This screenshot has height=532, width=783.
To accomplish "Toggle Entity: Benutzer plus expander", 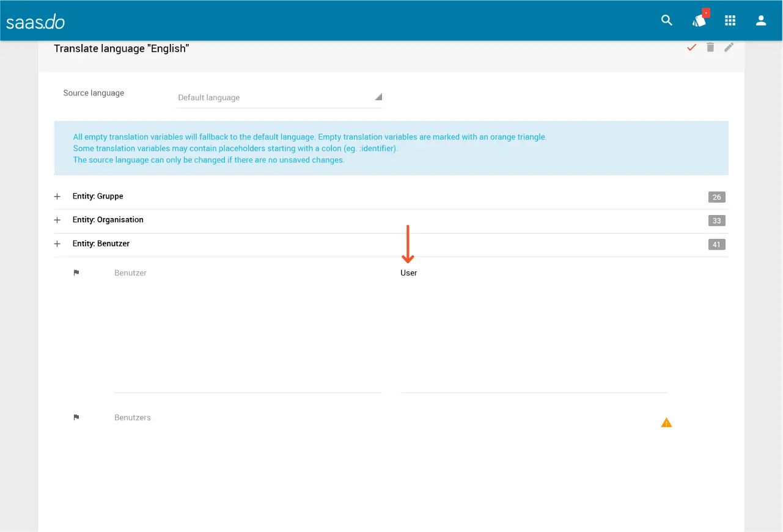I will 57,244.
